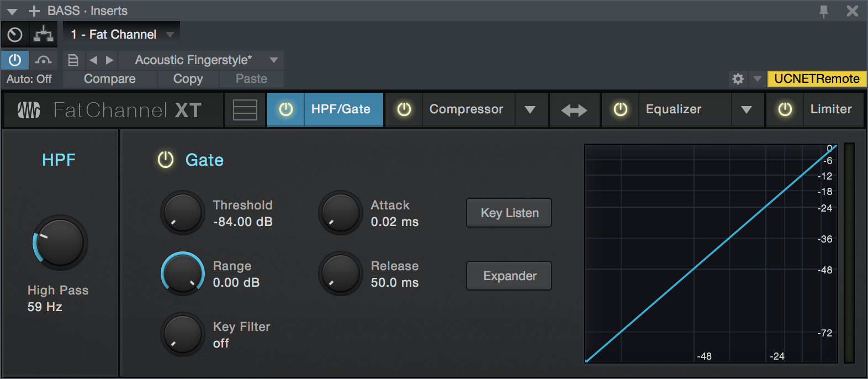
Task: Toggle the Gate power button
Action: pyautogui.click(x=166, y=160)
